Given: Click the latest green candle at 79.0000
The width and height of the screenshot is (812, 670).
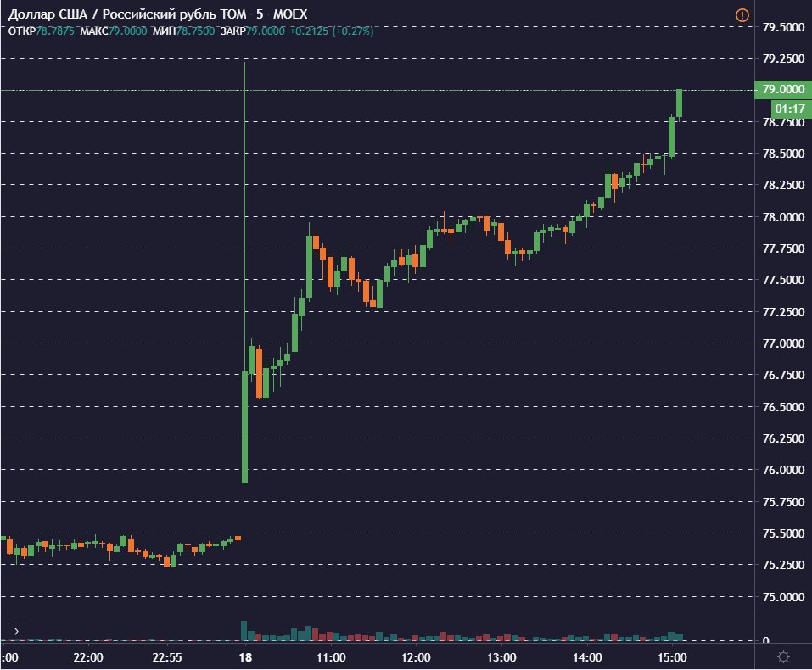Looking at the screenshot, I should point(679,103).
